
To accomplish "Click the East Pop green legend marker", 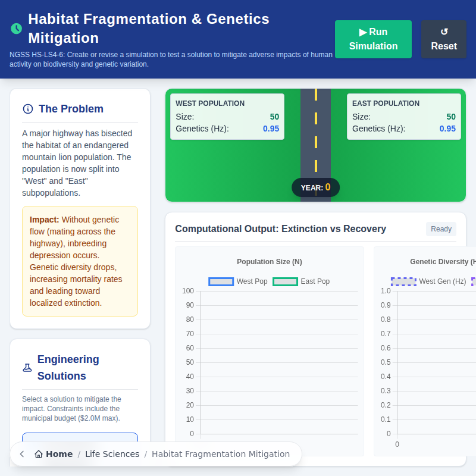I will click(285, 281).
